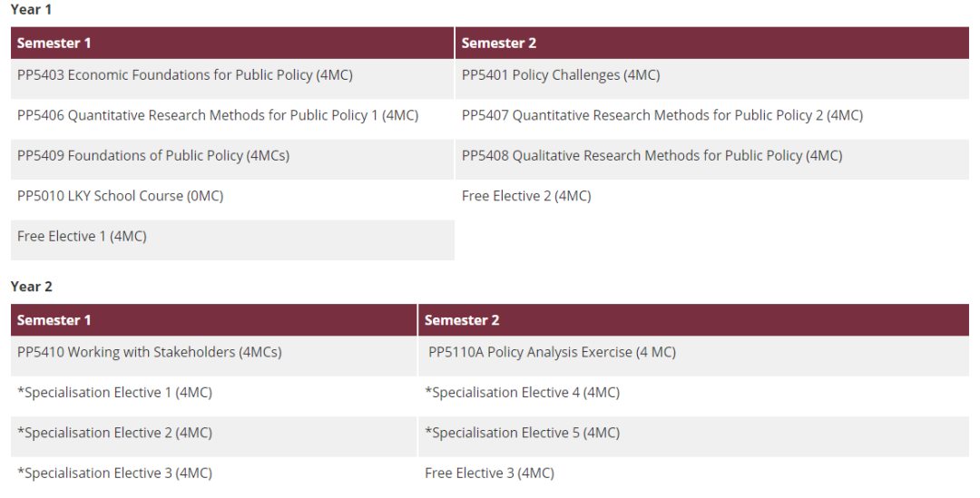Select Specialisation Elective 5 entry

522,433
